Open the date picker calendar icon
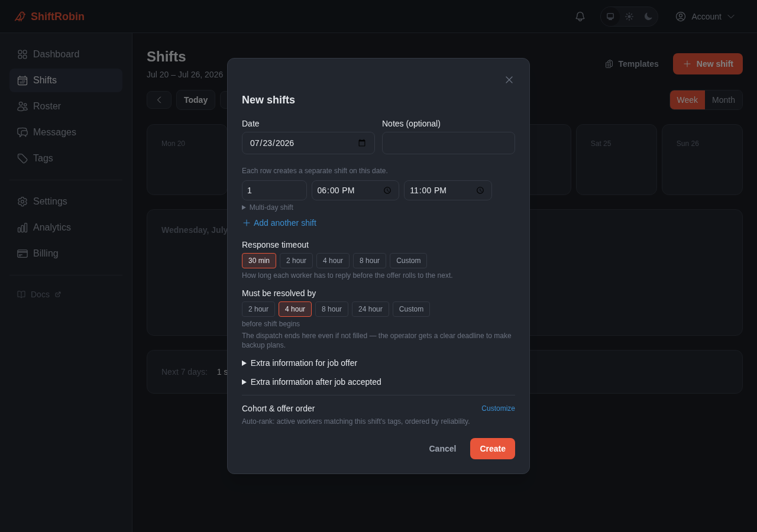Screen dimensions: 757x532 362,143
